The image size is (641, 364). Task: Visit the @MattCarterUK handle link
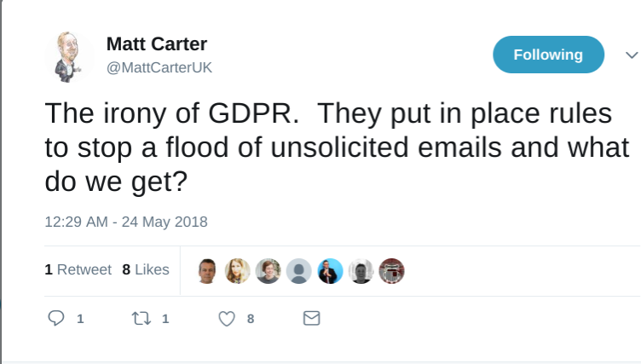(x=159, y=67)
